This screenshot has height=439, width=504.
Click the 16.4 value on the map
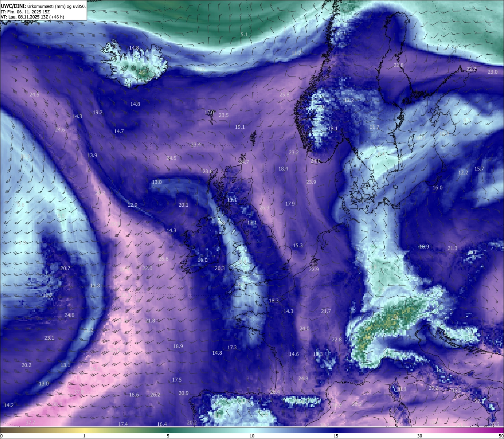tap(162, 424)
